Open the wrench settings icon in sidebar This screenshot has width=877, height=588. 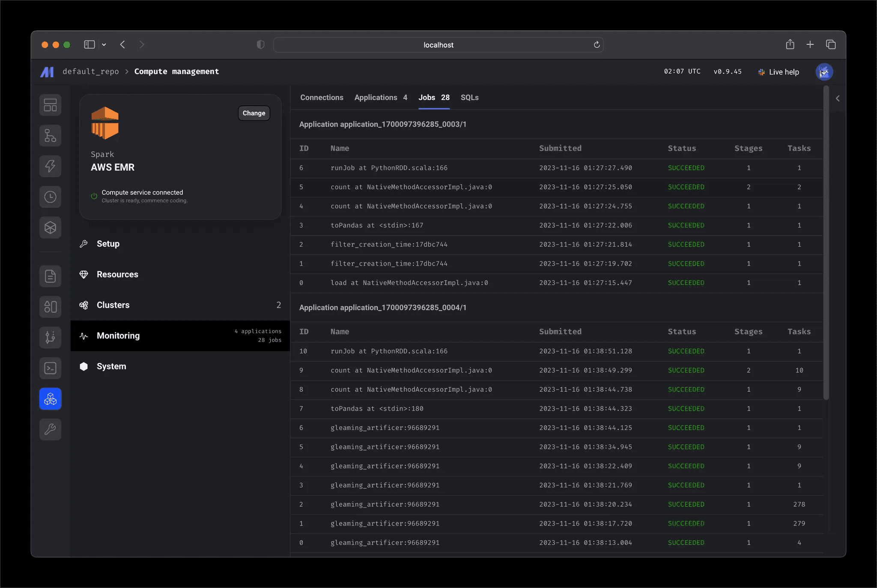click(x=51, y=429)
